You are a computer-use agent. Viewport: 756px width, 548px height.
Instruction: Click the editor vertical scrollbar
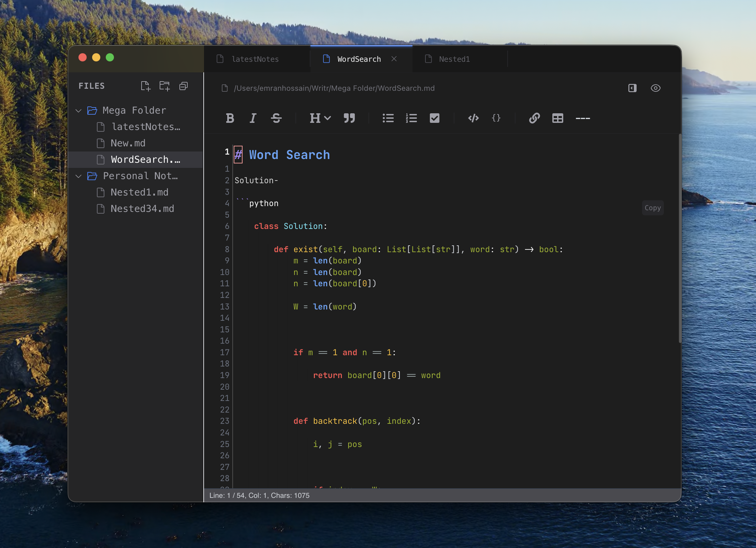pos(680,238)
